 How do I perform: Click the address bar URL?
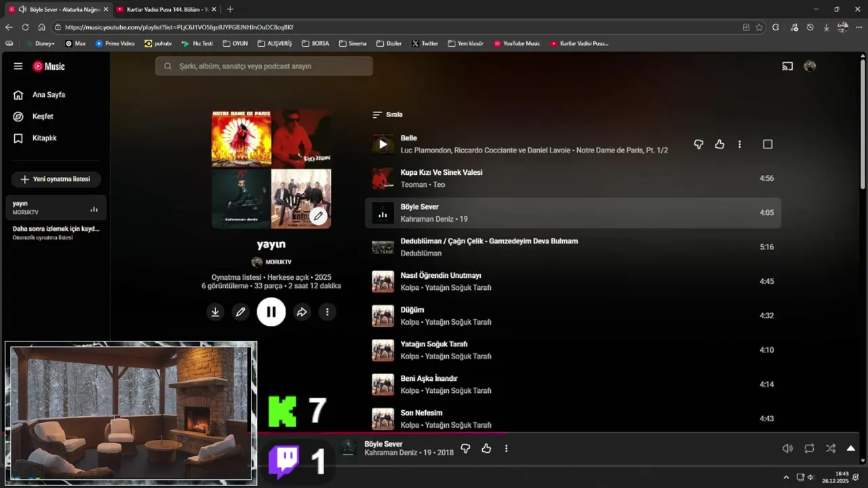coord(179,27)
